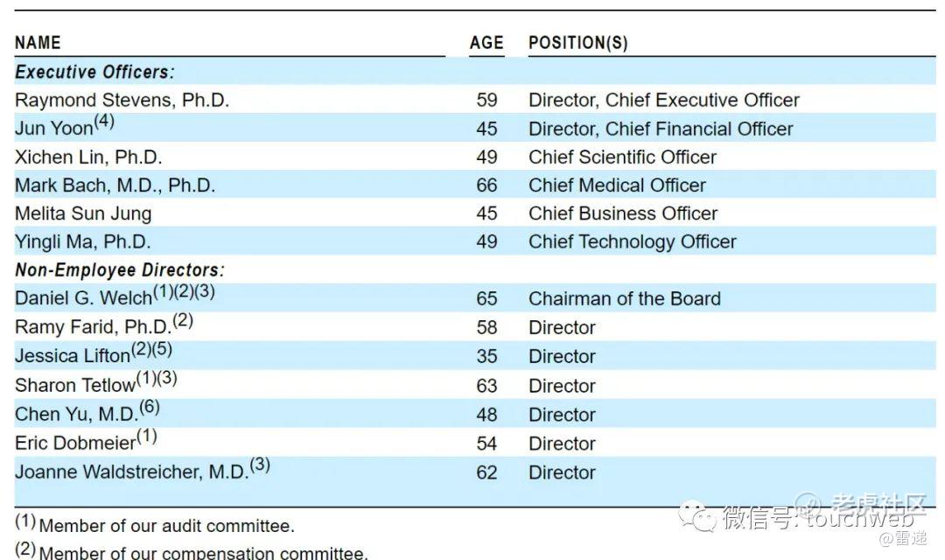Select Chairman of the Board text
The height and width of the screenshot is (560, 945).
pos(624,298)
